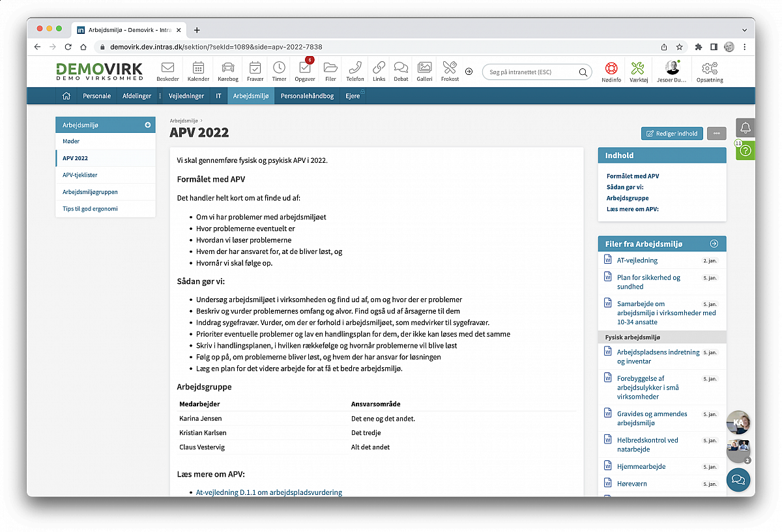
Task: Open Helbredskontrol ved natarbejde file
Action: (x=647, y=445)
